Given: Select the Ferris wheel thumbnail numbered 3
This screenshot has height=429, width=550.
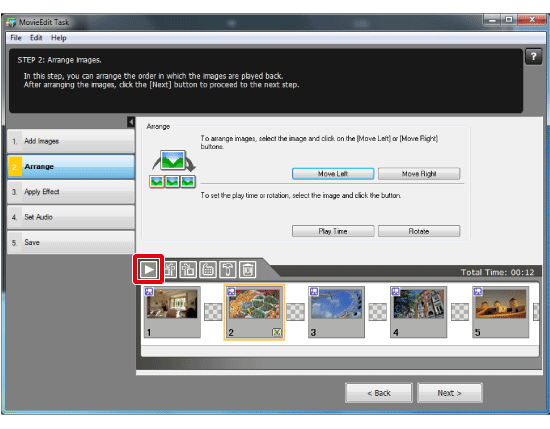Looking at the screenshot, I should coord(336,312).
